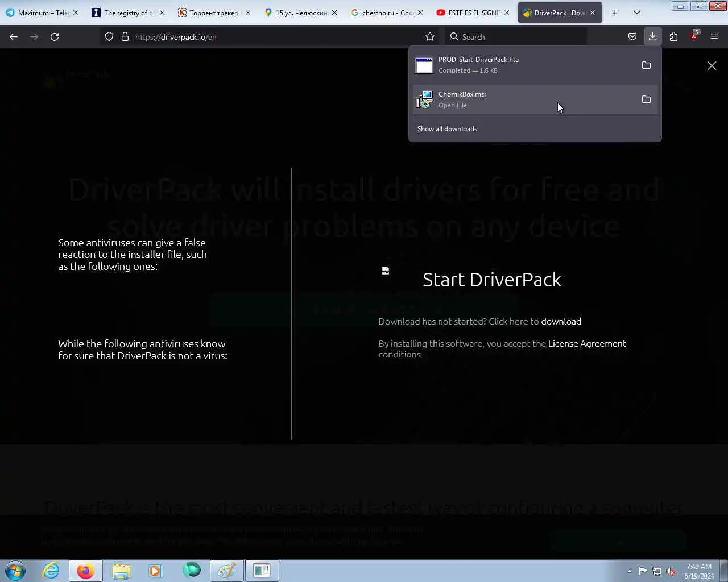Open a new browser tab
The image size is (728, 582).
tap(614, 13)
